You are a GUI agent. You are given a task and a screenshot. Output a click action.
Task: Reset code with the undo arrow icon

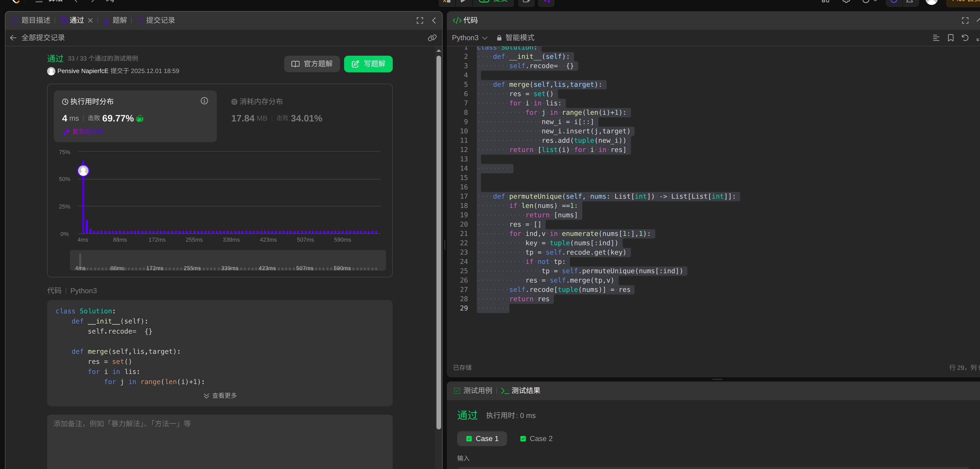click(x=965, y=38)
